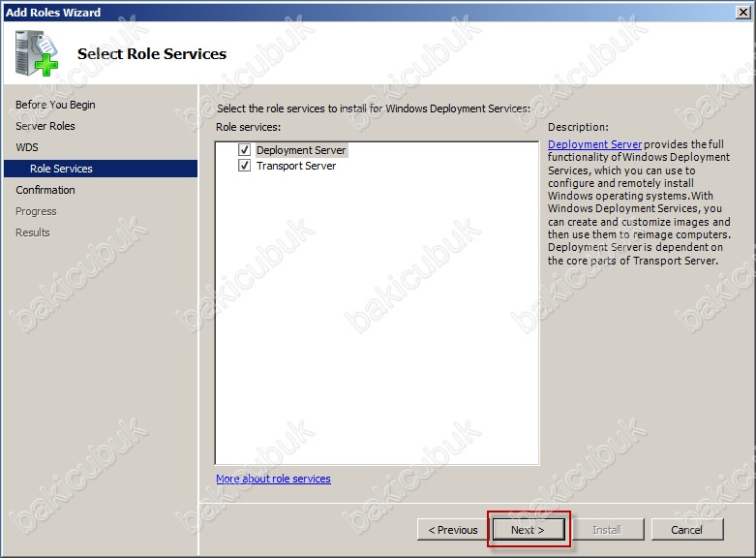Viewport: 756px width, 558px height.
Task: Open the Deployment Server description link
Action: pos(595,144)
